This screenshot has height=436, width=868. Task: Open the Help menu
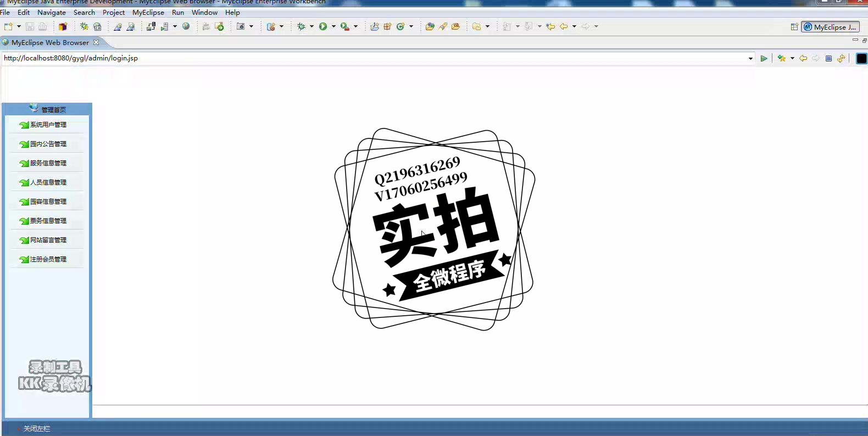point(232,12)
